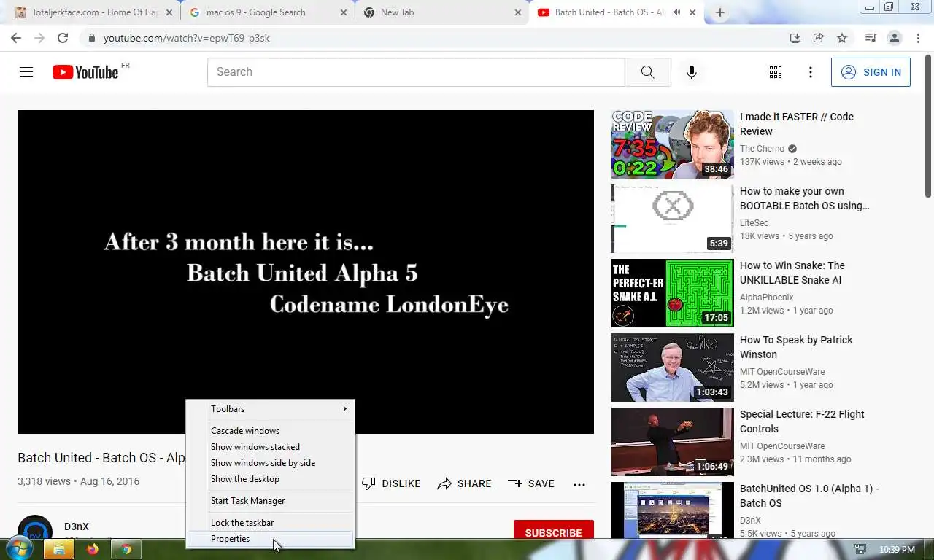Open Chrome profile avatar
The height and width of the screenshot is (560, 934).
[x=895, y=38]
